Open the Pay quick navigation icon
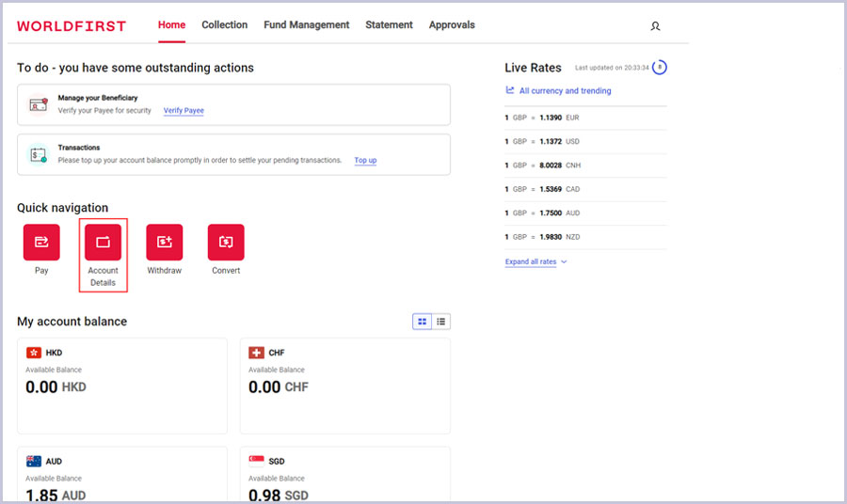The height and width of the screenshot is (504, 847). coord(41,243)
